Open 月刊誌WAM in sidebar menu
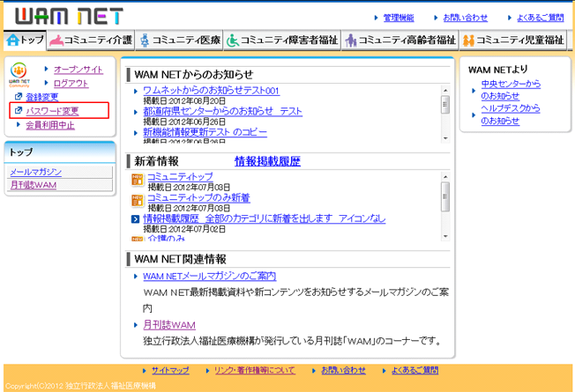Screen dimensions: 575x392 pos(33,185)
